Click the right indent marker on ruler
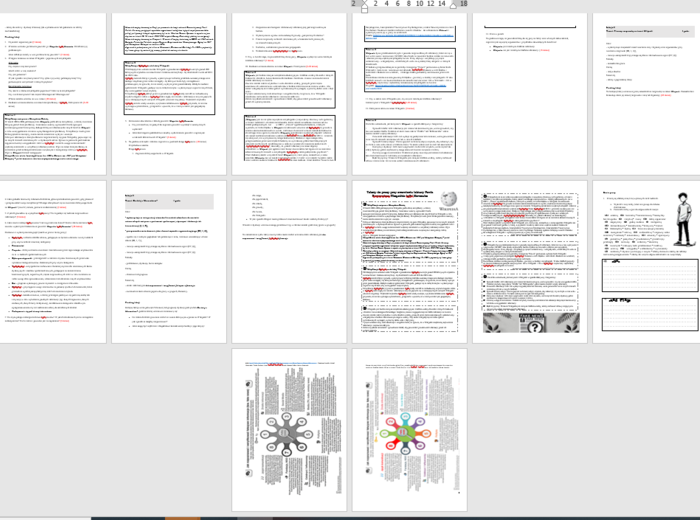Viewport: 700px width, 520px height. (451, 4)
